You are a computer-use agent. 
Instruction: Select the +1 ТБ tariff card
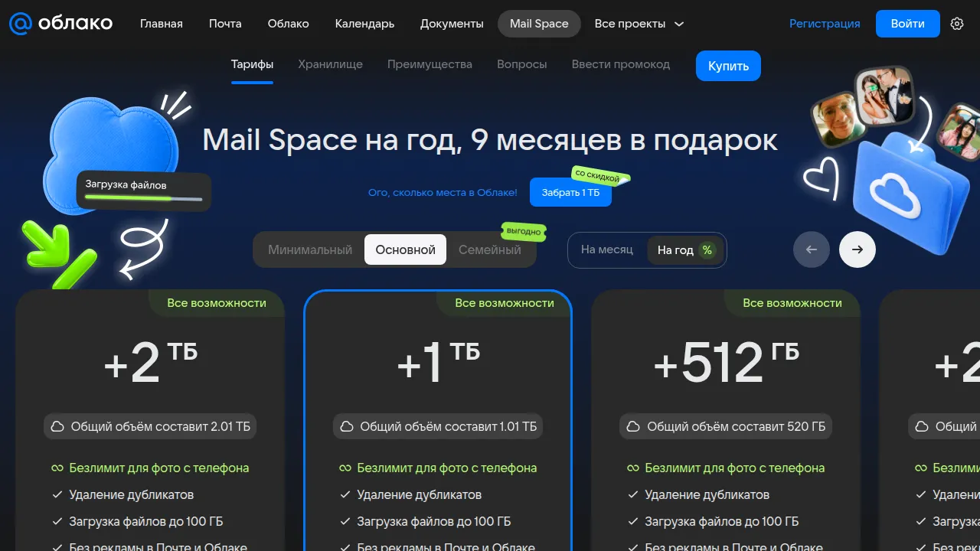438,421
